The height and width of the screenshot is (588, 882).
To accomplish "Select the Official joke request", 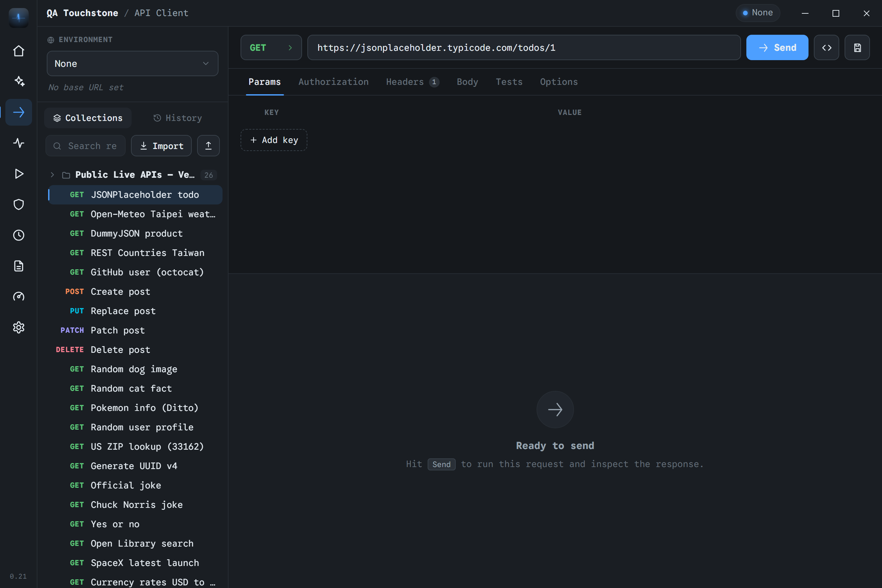I will [135, 485].
